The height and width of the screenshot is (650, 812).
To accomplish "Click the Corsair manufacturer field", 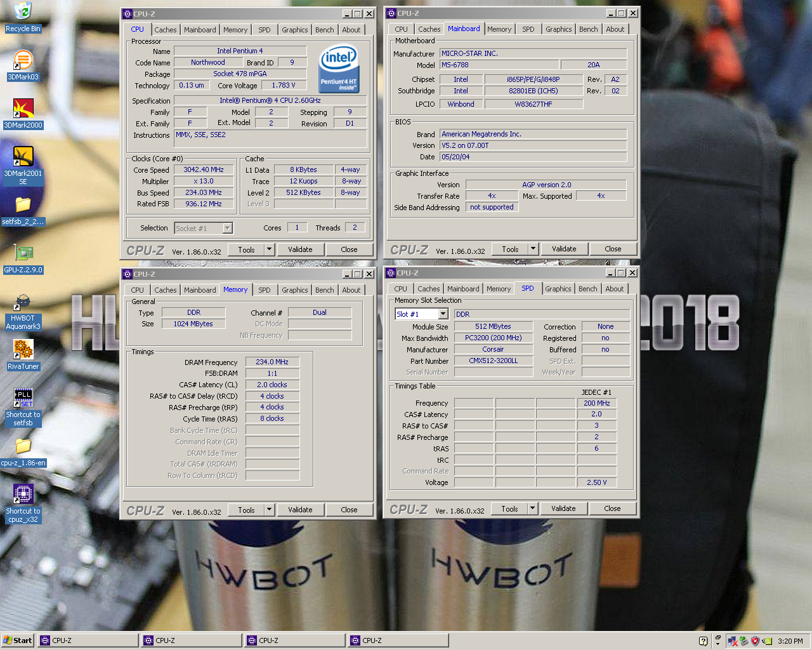I will coord(494,349).
